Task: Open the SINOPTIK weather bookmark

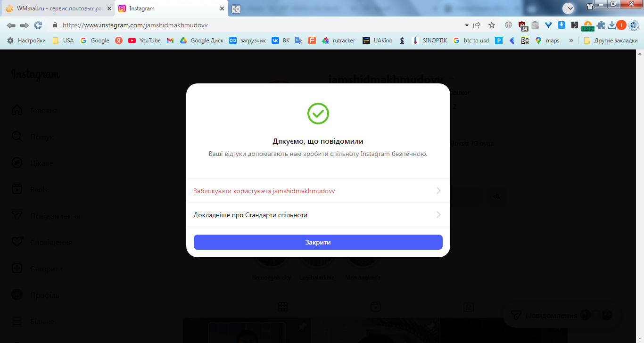Action: point(429,41)
